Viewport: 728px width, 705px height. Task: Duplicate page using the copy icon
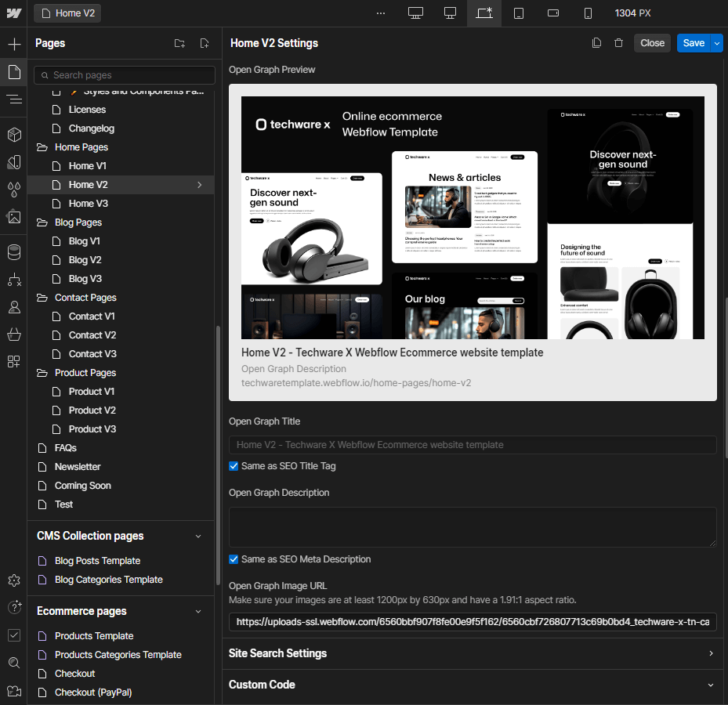(x=596, y=43)
